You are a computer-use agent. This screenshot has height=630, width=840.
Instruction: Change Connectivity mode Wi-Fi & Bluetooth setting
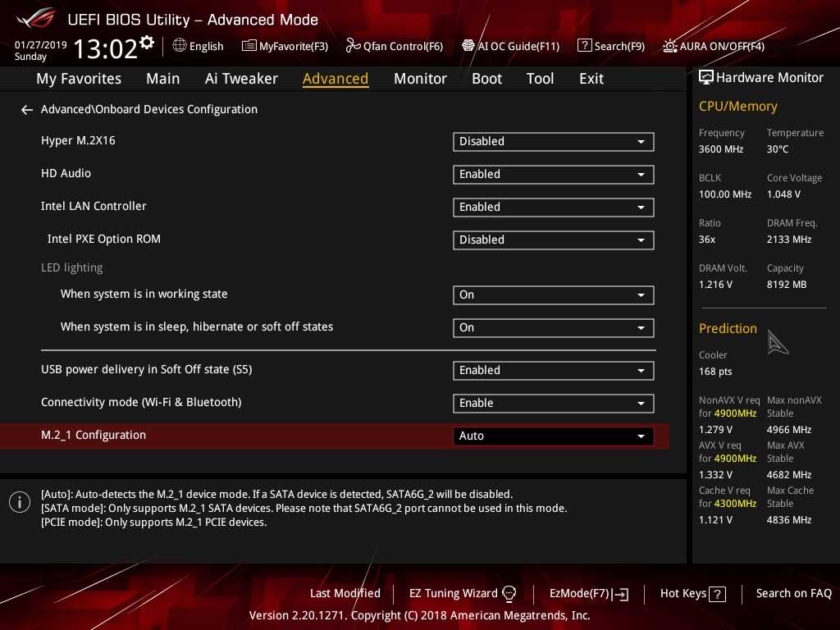[x=553, y=403]
